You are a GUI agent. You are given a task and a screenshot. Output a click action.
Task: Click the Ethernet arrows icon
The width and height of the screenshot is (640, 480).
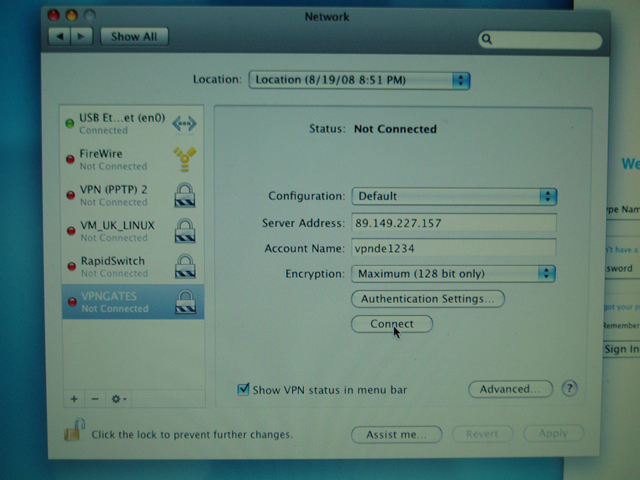coord(184,123)
